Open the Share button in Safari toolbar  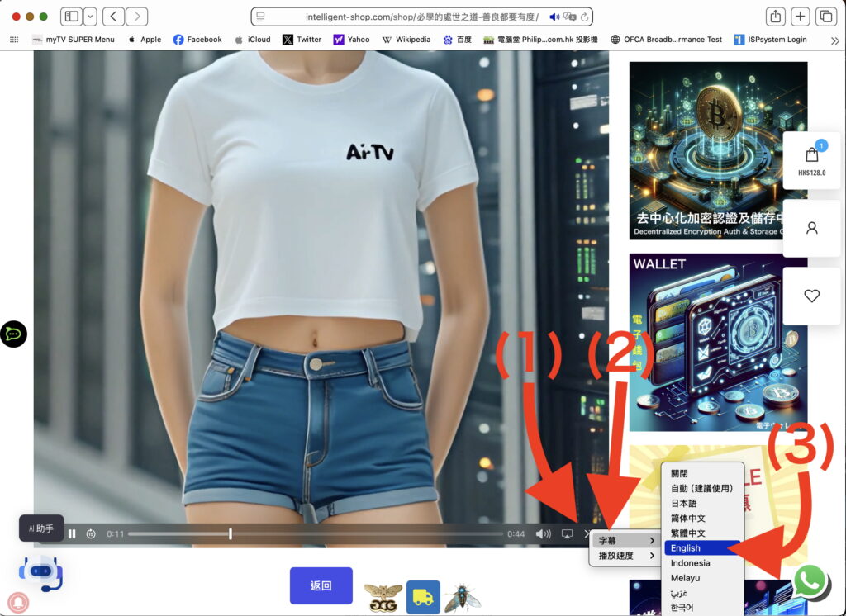775,17
